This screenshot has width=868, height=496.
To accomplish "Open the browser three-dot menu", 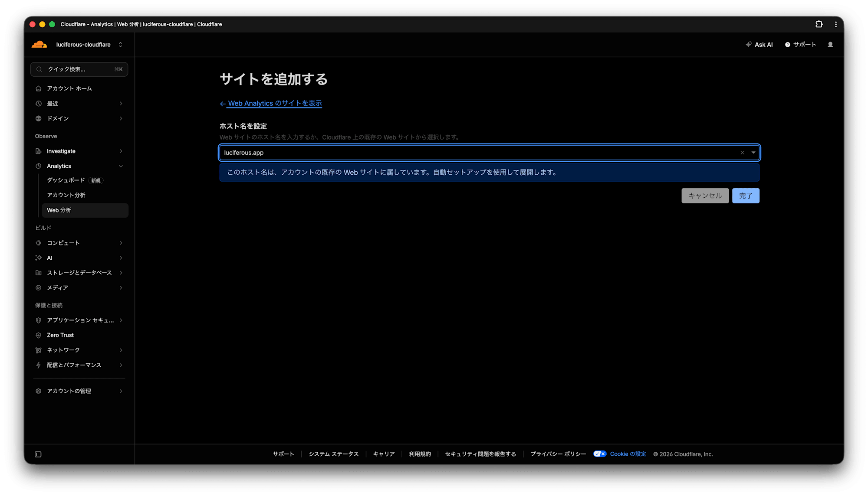I will click(836, 24).
